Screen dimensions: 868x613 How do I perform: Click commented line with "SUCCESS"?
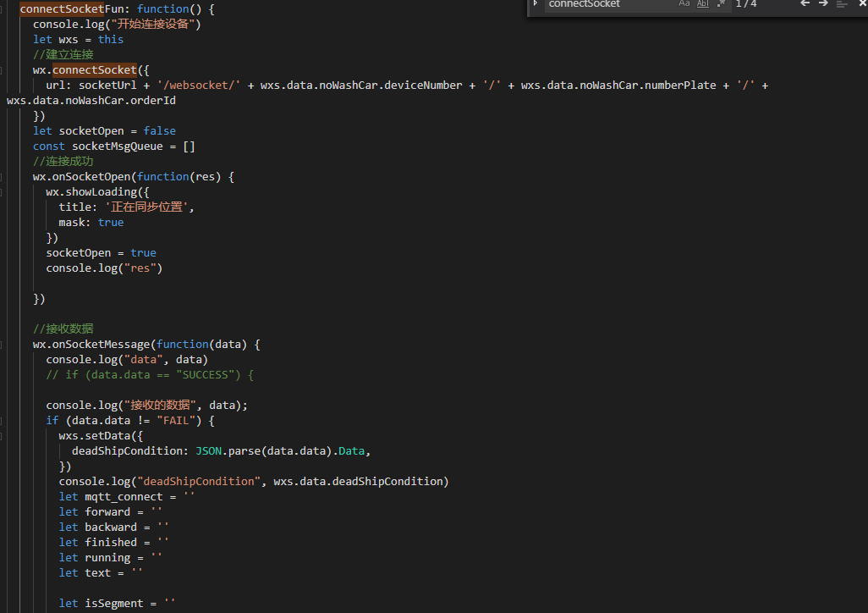[x=150, y=375]
